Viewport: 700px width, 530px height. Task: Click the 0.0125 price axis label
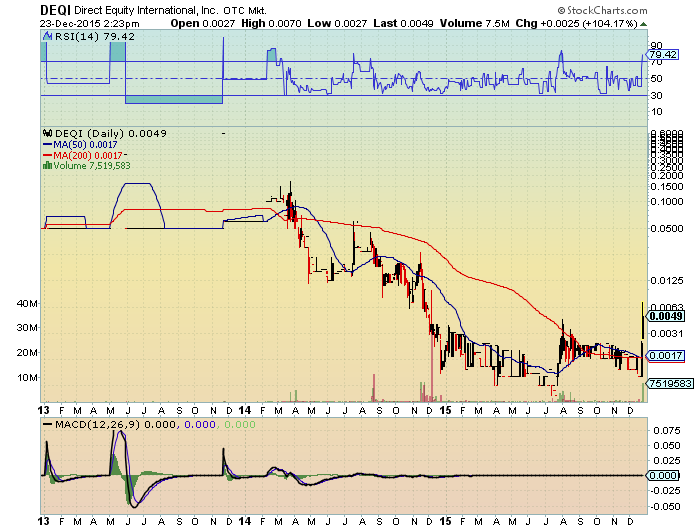pos(667,280)
